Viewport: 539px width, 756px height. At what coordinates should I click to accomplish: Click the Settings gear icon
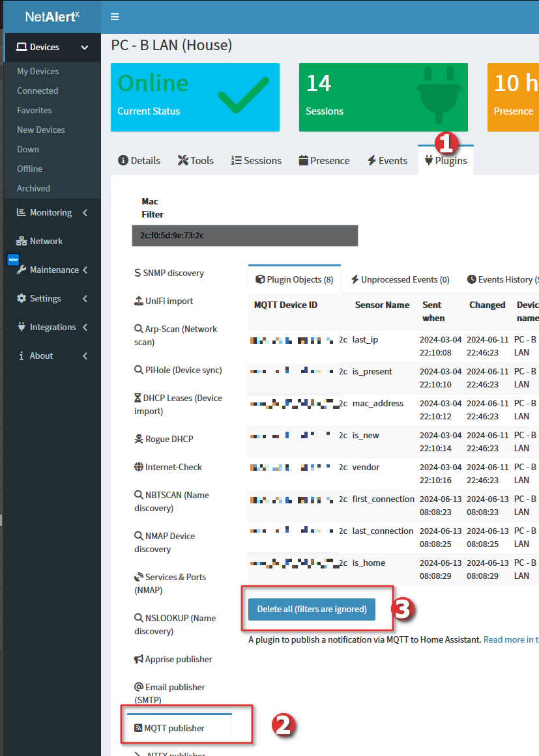(x=22, y=298)
